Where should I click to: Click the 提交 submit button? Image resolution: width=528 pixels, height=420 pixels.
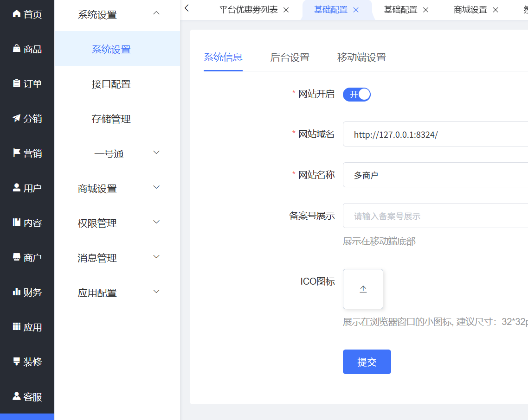(367, 362)
